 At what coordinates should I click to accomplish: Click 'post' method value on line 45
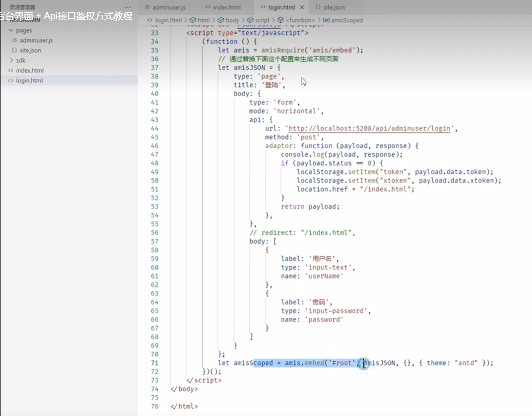pos(308,137)
